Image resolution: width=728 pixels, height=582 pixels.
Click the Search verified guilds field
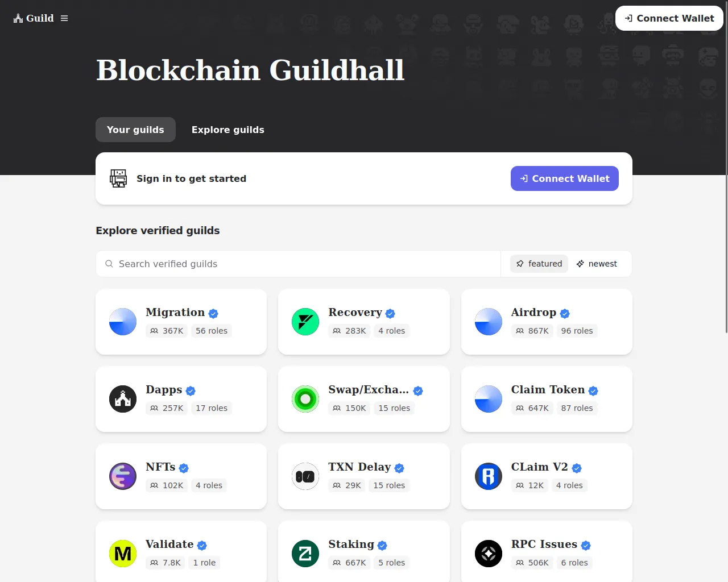(x=298, y=264)
